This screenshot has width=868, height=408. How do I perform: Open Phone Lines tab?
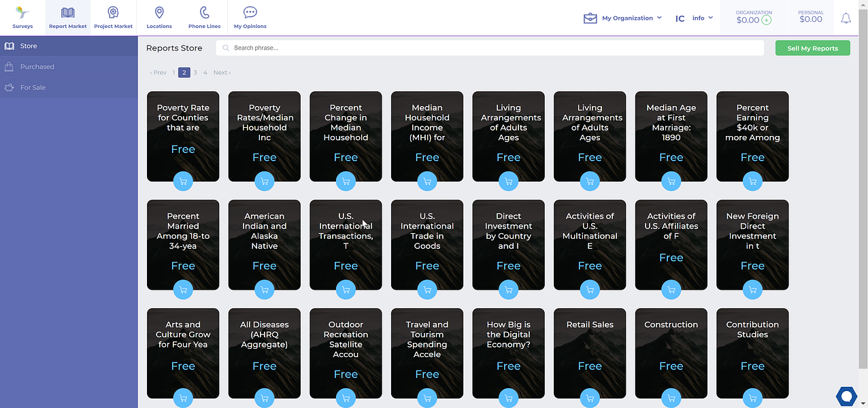coord(204,18)
